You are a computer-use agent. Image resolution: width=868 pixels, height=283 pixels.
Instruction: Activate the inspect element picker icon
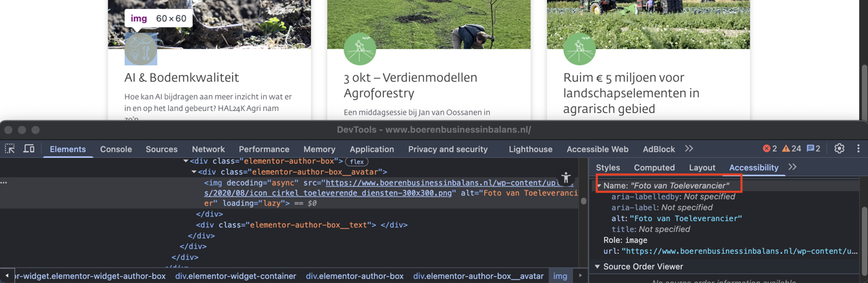tap(10, 149)
